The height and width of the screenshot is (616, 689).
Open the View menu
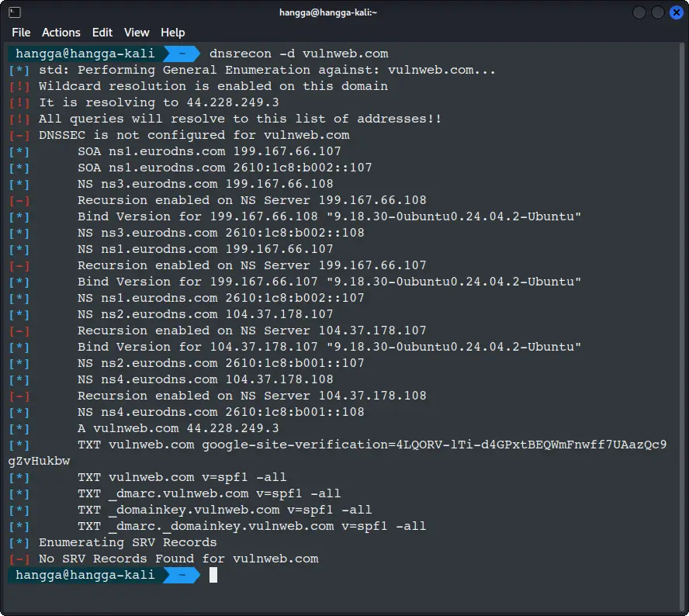pyautogui.click(x=137, y=33)
